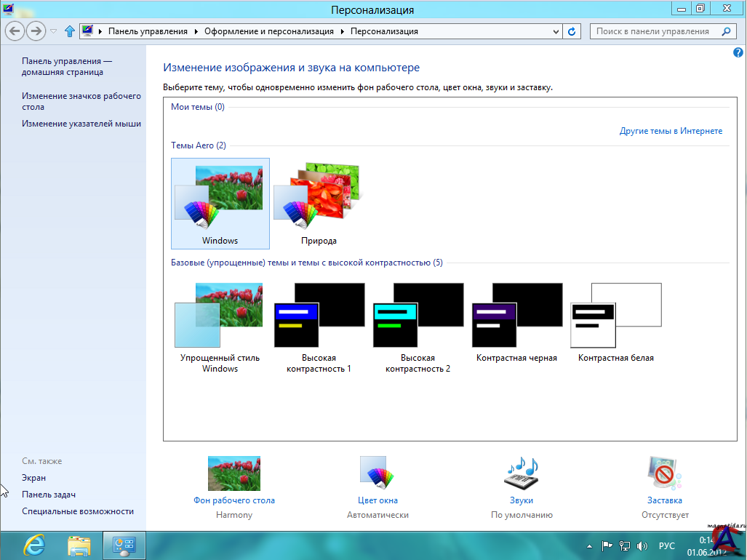Expand breadcrumb arrow after 'Оформление и персонализация'
Viewport: 747px width, 560px height.
(x=342, y=31)
